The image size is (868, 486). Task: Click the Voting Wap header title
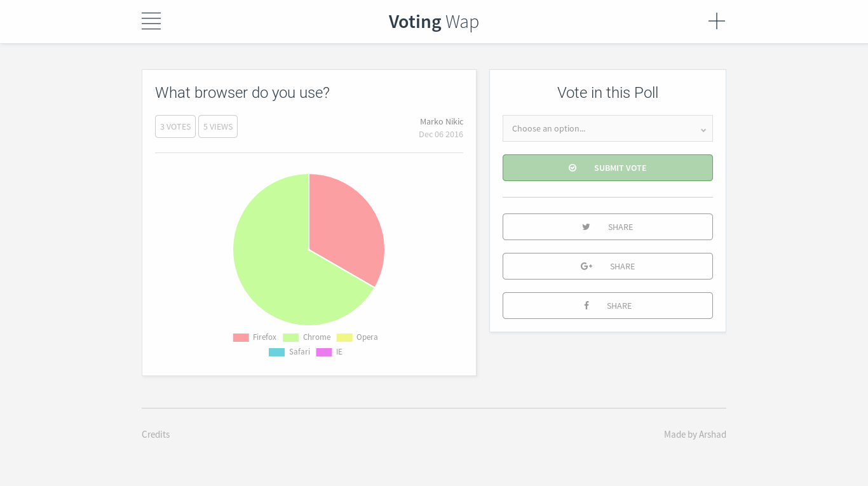click(434, 21)
